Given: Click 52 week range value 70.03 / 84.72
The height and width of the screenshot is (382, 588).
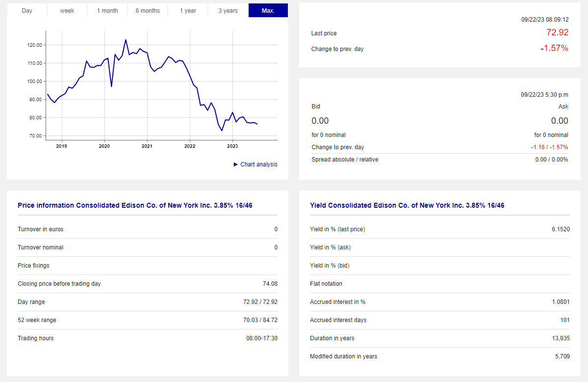Looking at the screenshot, I should click(x=260, y=320).
